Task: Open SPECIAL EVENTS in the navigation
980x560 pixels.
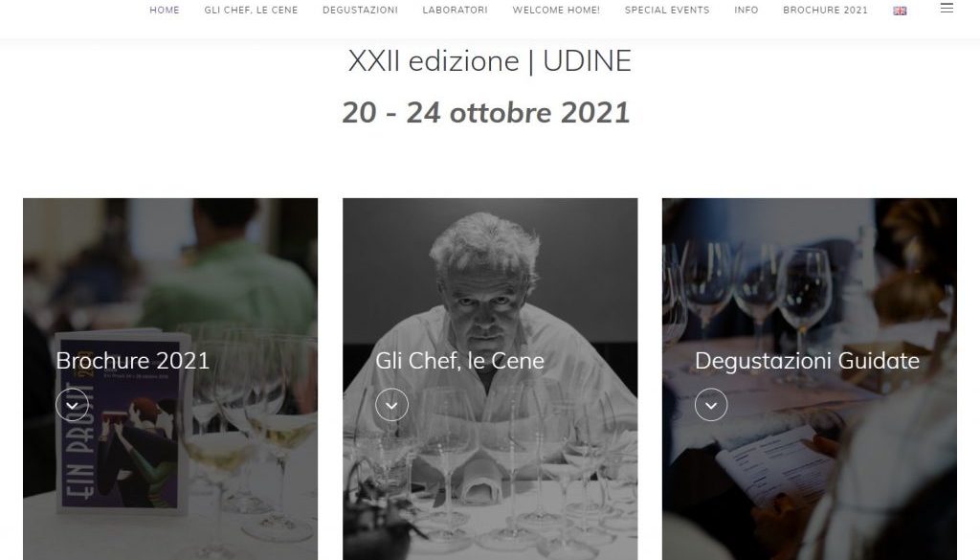Action: [667, 10]
